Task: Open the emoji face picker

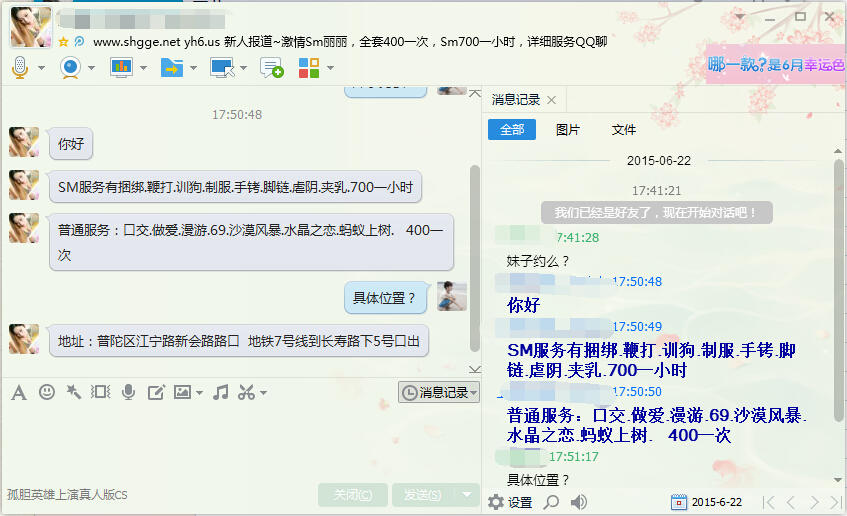Action: pyautogui.click(x=47, y=392)
